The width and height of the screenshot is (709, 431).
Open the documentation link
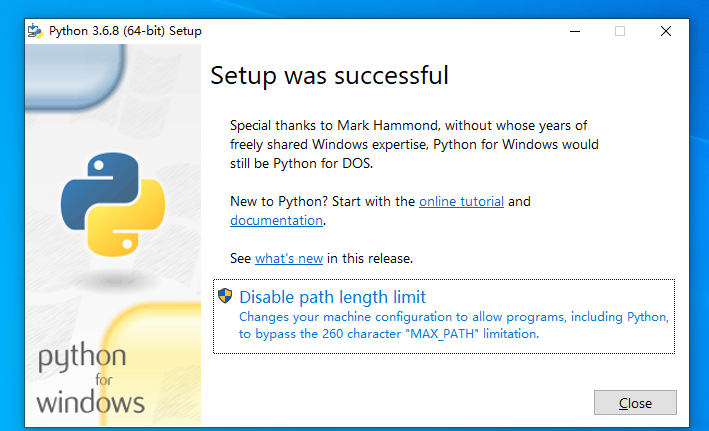pyautogui.click(x=276, y=220)
